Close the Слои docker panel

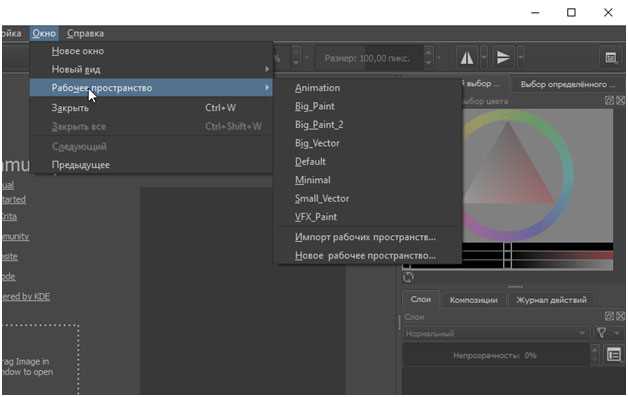click(x=620, y=316)
